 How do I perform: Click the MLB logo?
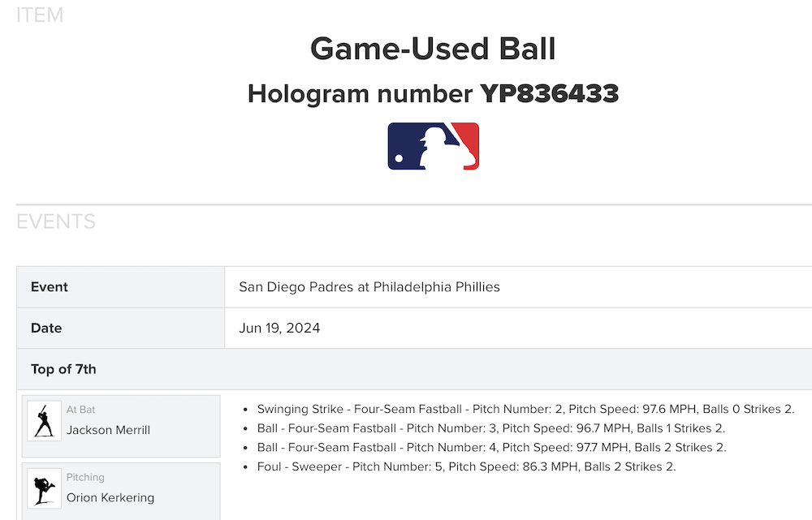pyautogui.click(x=433, y=146)
